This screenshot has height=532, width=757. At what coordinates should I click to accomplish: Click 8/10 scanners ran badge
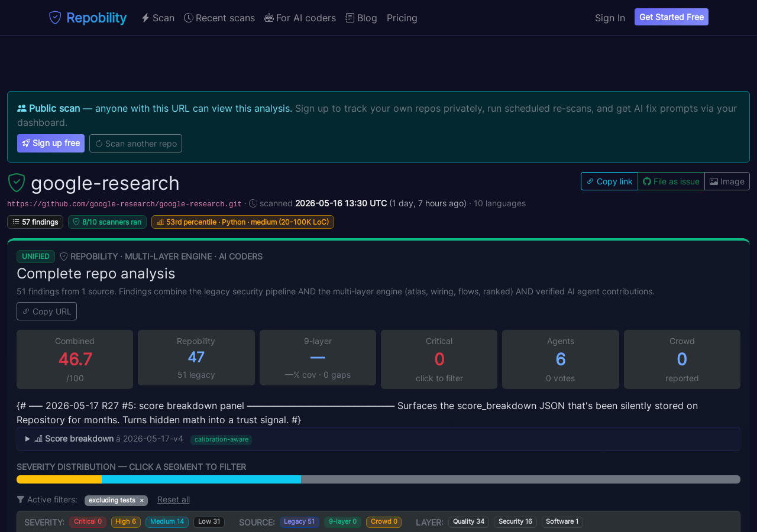point(107,222)
